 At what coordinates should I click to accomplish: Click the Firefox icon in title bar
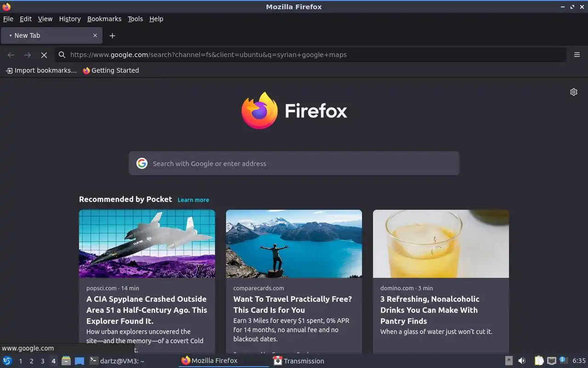6,6
